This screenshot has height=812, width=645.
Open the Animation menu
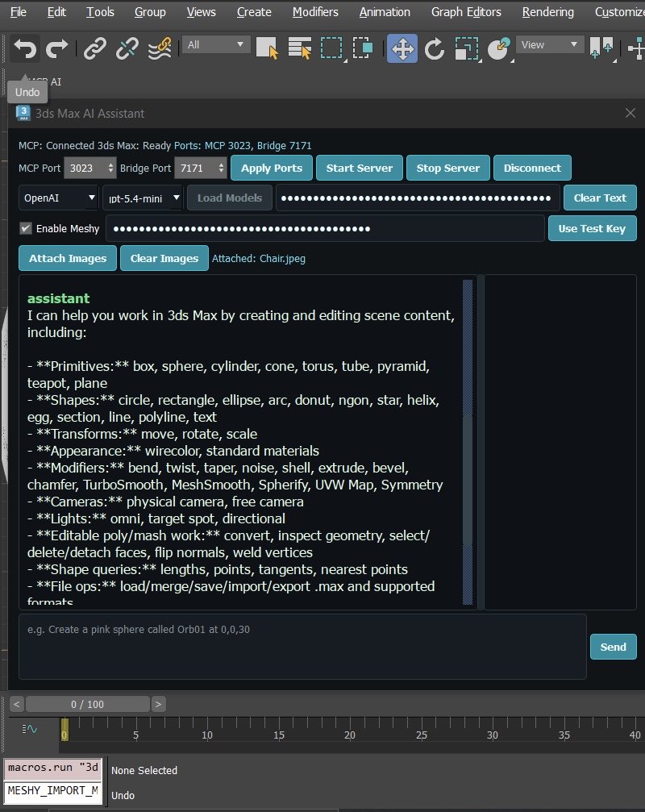(385, 12)
